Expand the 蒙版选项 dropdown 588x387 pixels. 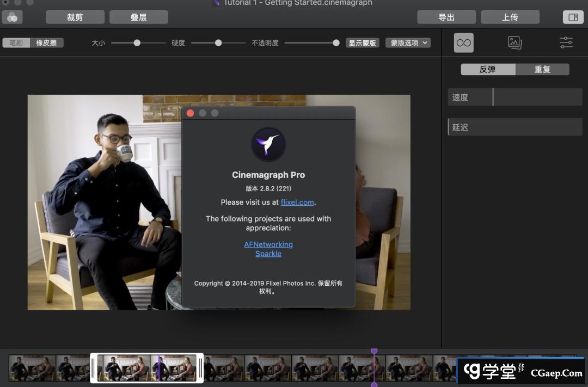pos(408,43)
